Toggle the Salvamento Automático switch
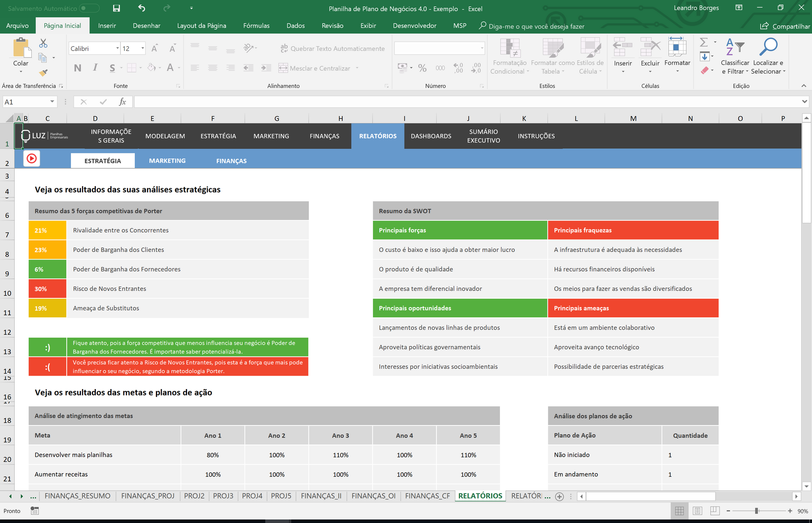This screenshot has height=523, width=812. 89,8
